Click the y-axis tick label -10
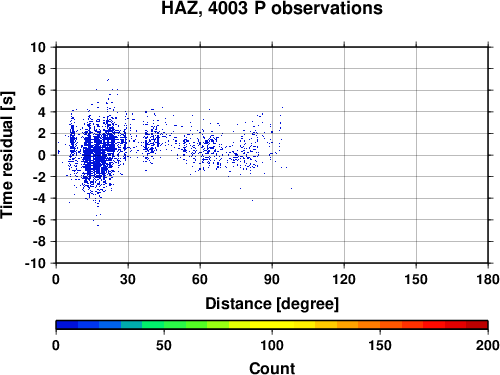Screen dimensions: 500x375 (x=35, y=263)
